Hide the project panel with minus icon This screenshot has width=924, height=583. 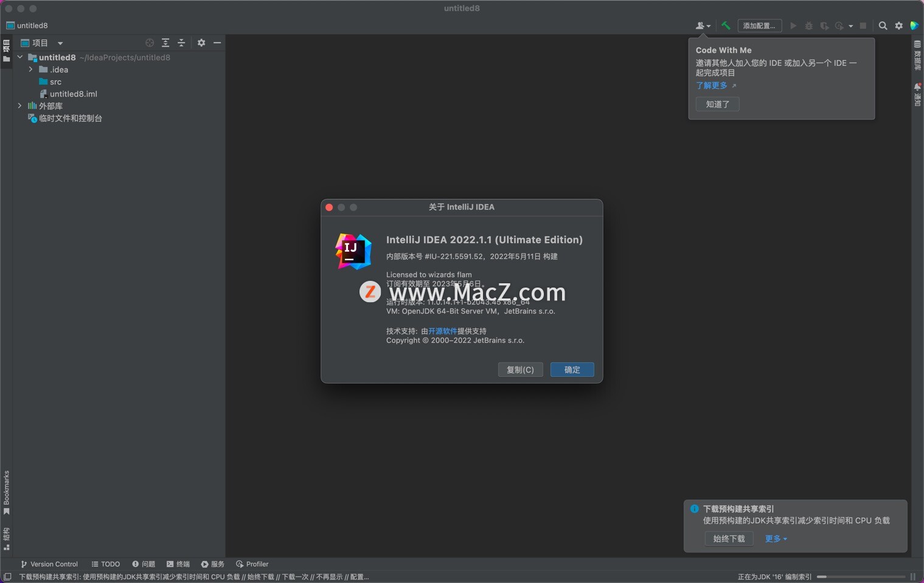click(x=217, y=43)
